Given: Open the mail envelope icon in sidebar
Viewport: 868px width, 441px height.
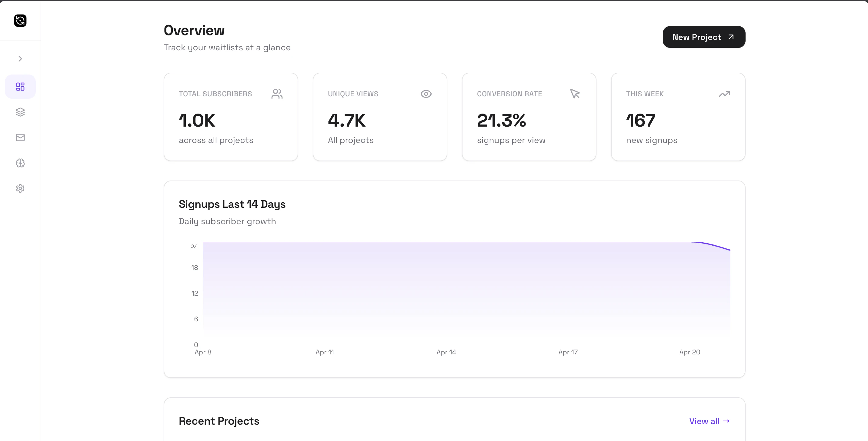Looking at the screenshot, I should point(20,137).
